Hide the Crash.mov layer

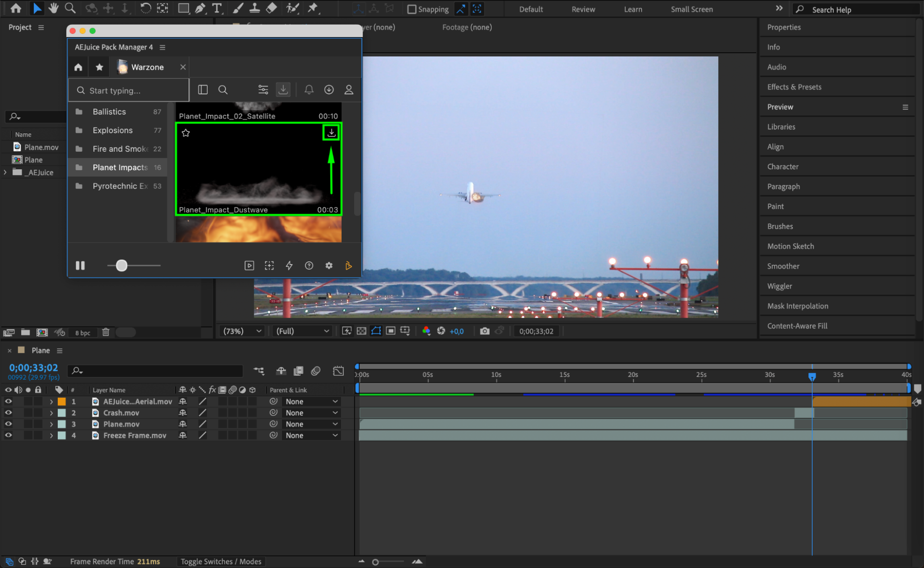tap(8, 413)
